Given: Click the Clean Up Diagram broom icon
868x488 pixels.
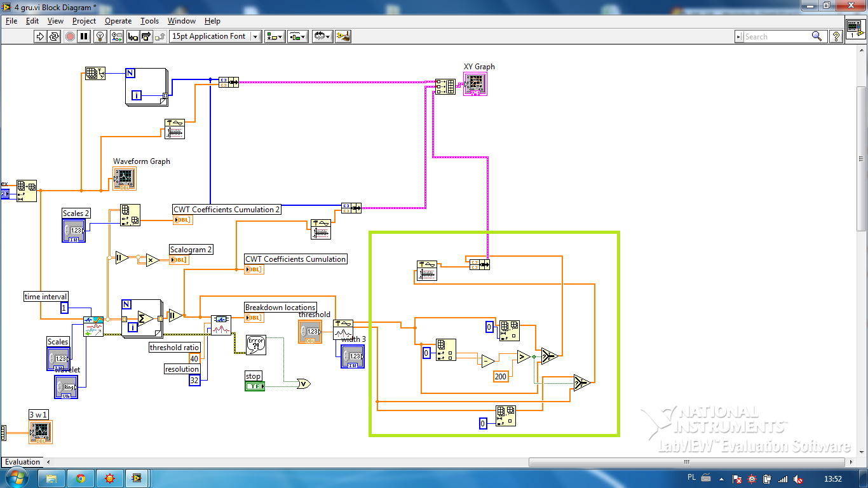Looking at the screenshot, I should 343,36.
